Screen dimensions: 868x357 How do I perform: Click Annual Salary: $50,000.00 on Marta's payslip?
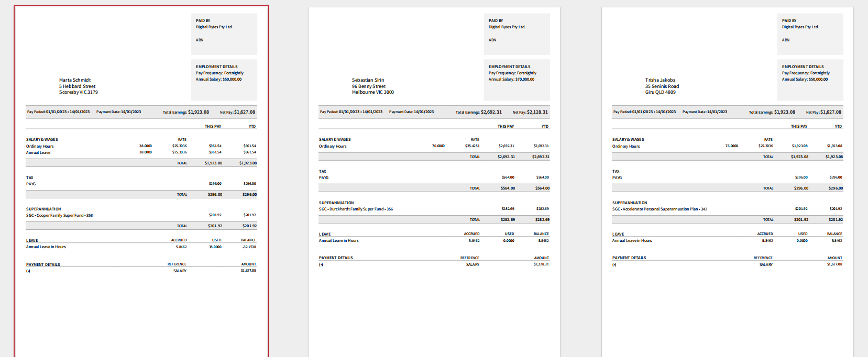[218, 79]
